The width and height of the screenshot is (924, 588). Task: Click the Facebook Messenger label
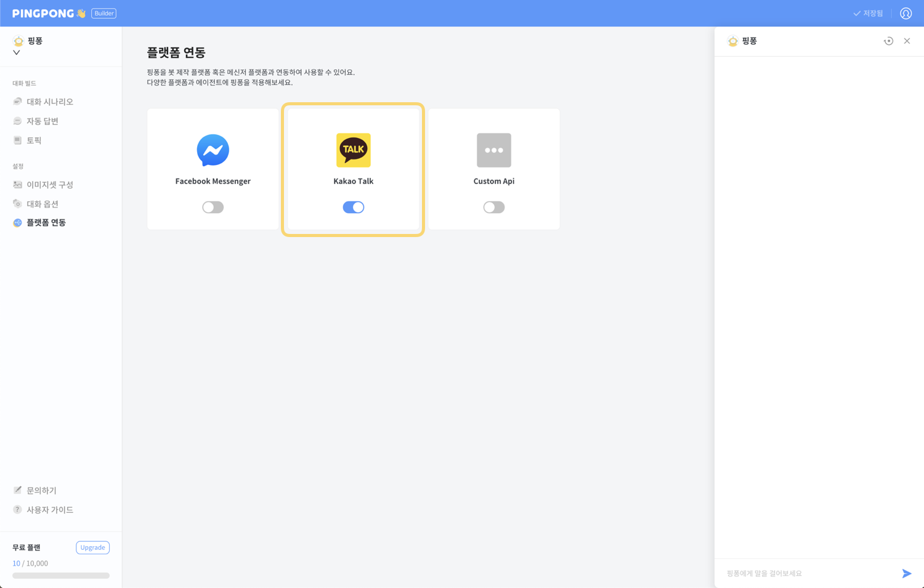(213, 181)
